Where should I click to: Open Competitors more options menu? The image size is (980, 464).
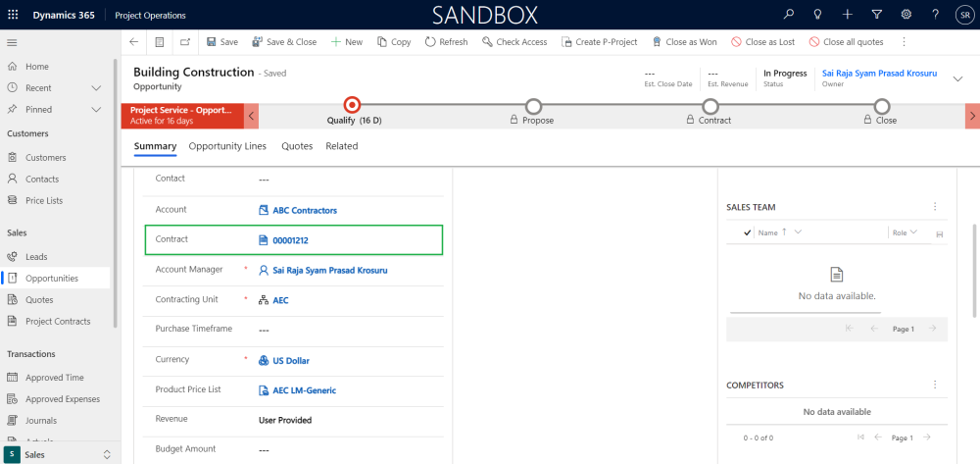tap(935, 385)
